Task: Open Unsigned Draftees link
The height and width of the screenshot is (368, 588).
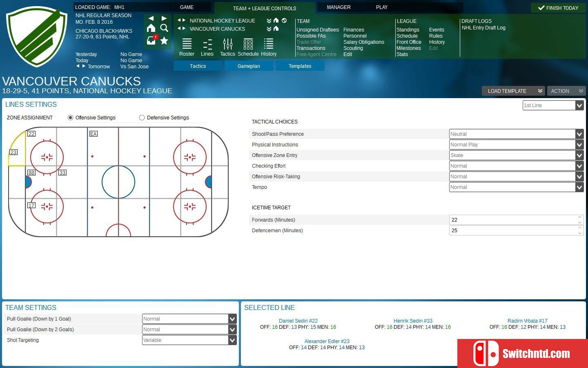Action: (x=318, y=29)
